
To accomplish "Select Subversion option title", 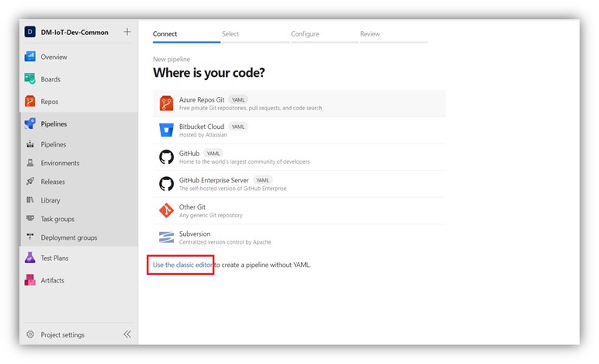I will point(195,234).
